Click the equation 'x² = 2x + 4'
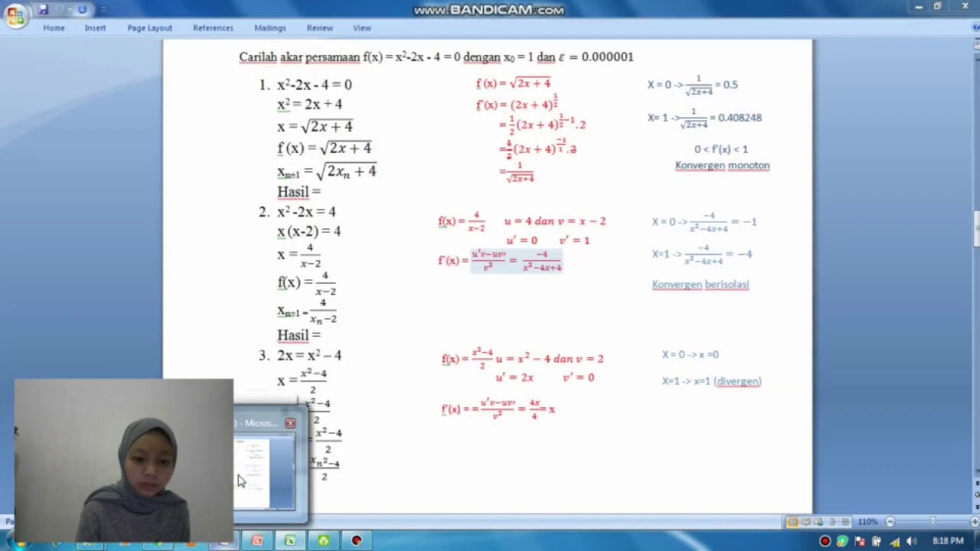 (309, 104)
